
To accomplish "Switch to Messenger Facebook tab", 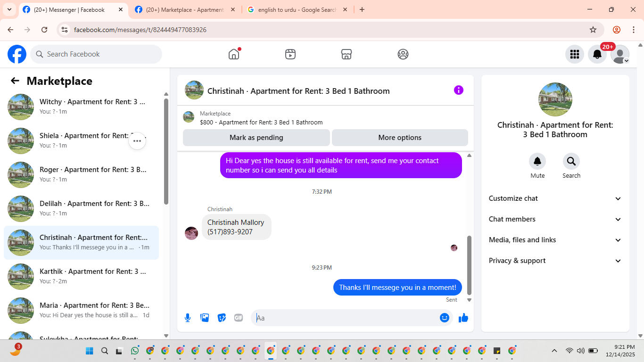I will [x=73, y=9].
